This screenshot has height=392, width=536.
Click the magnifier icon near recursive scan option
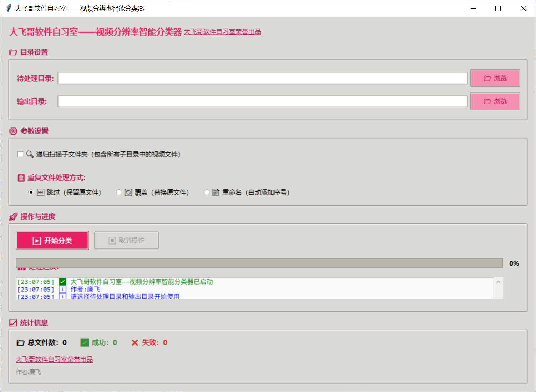[x=30, y=154]
